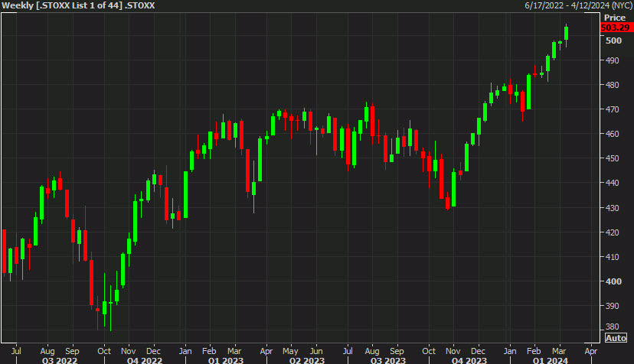Click the 430 price axis label
The image size is (634, 364).
click(612, 208)
